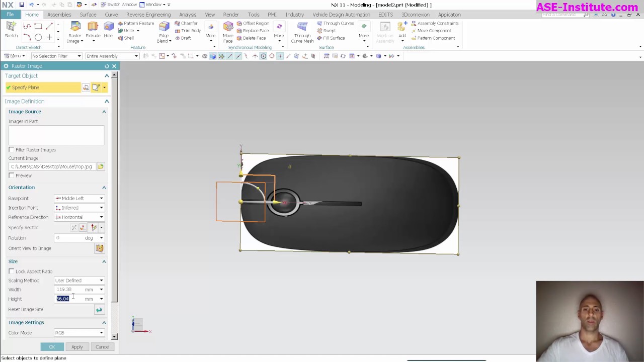Select the Specify Plane row
Image resolution: width=644 pixels, height=362 pixels.
(x=43, y=87)
